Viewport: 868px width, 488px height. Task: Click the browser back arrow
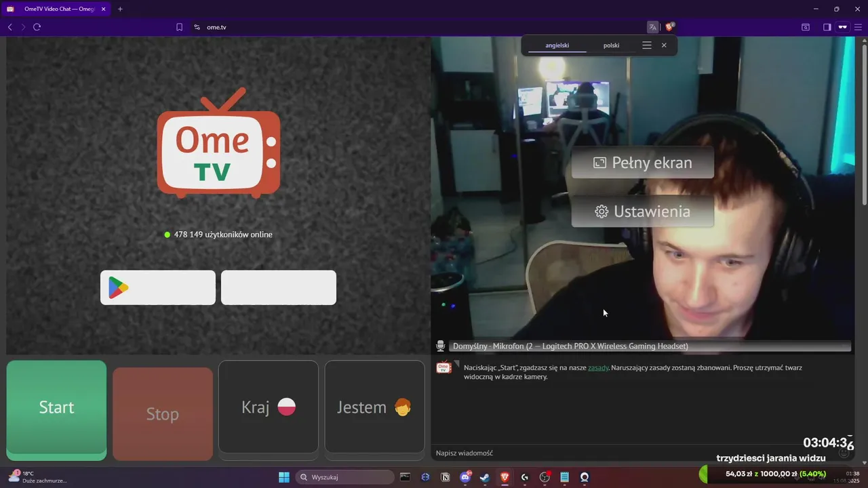(9, 27)
